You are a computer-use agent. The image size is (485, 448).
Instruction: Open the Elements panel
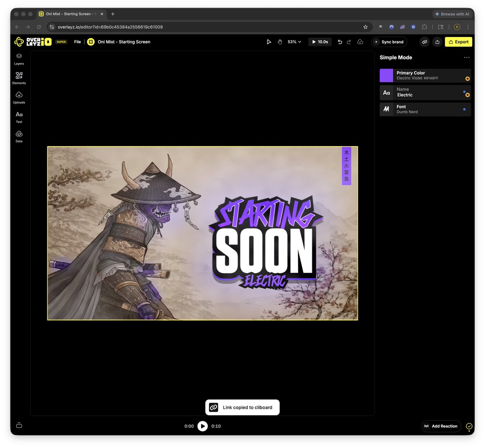coord(19,78)
